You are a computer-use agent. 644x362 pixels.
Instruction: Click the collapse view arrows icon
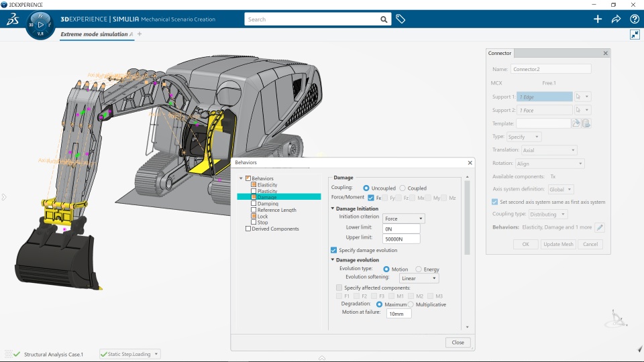tap(635, 35)
